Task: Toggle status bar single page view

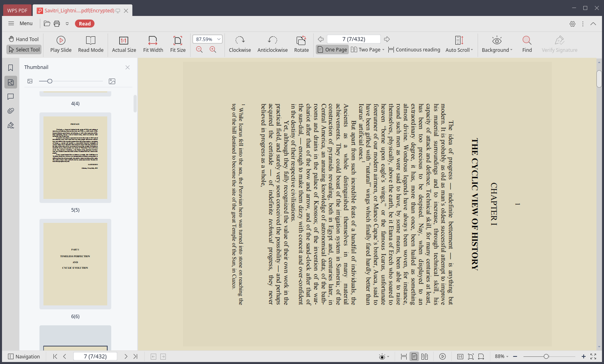Action: point(414,356)
